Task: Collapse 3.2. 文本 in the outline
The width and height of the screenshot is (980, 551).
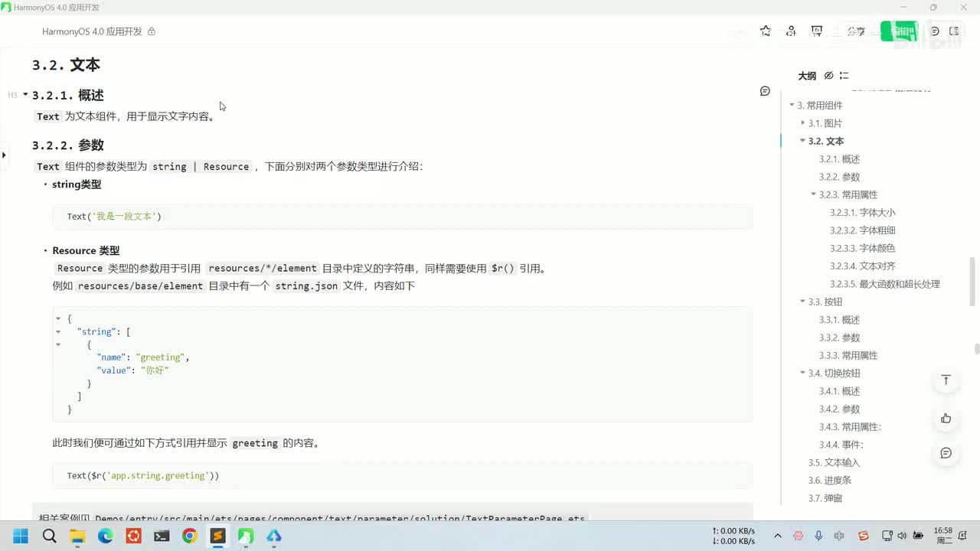Action: coord(803,141)
